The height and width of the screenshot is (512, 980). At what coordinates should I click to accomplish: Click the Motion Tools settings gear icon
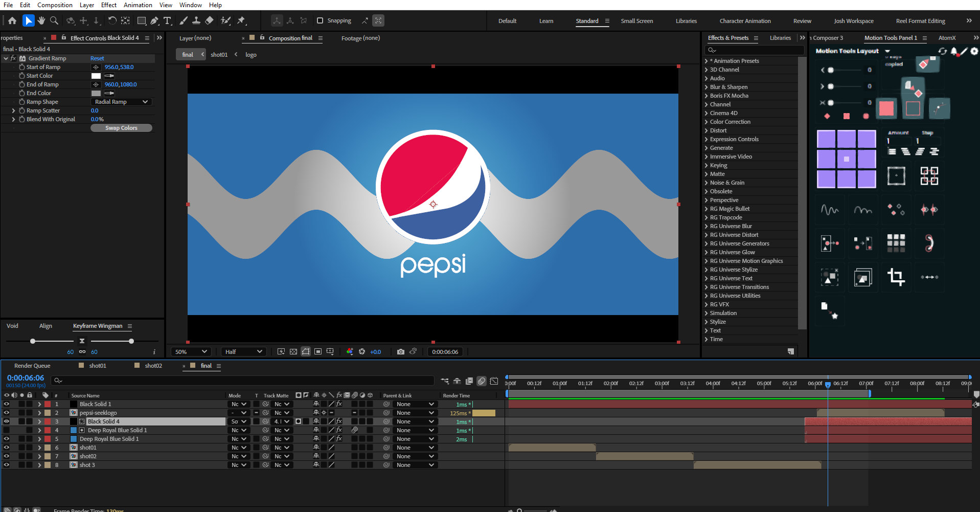pos(974,51)
